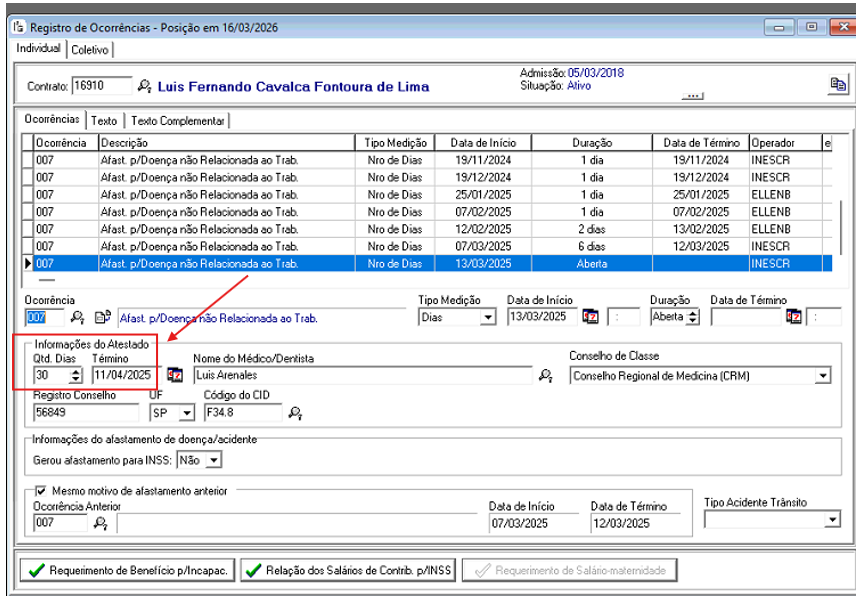This screenshot has width=860, height=599.
Task: Adjust the Duração Aberta spinner
Action: 693,317
